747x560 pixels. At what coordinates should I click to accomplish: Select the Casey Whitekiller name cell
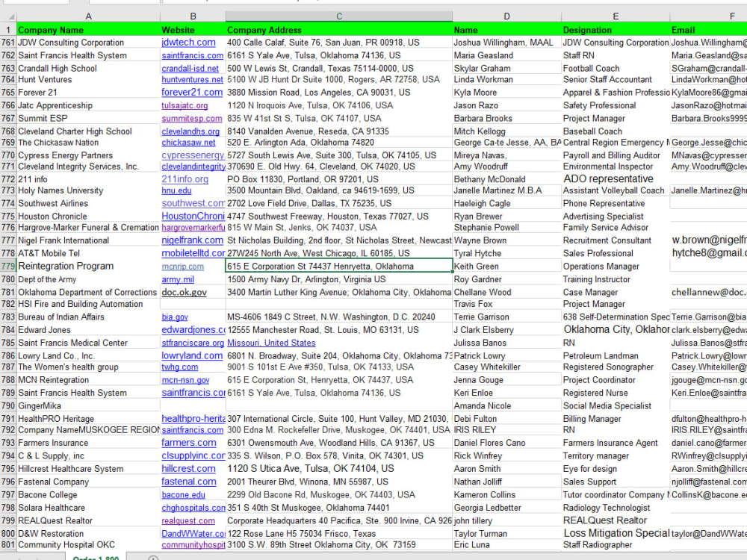click(506, 367)
